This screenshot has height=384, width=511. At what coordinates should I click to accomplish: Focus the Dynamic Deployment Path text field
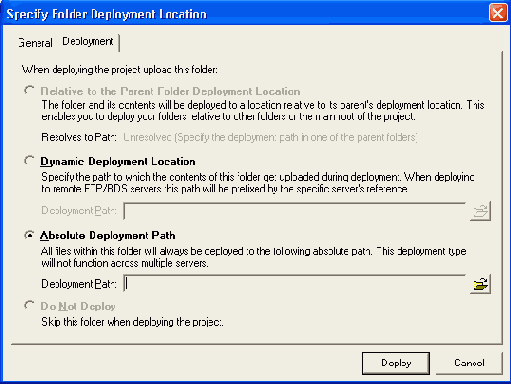[295, 211]
